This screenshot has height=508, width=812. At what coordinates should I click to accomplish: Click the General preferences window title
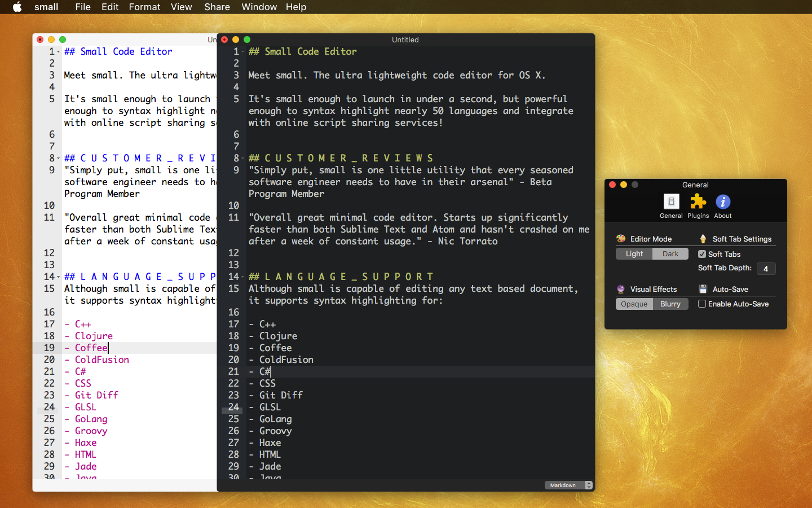(x=695, y=185)
